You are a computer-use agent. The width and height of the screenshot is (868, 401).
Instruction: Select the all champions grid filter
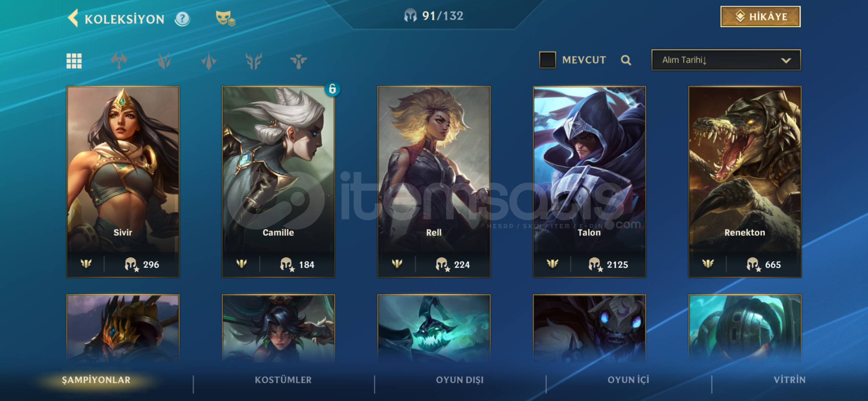click(x=74, y=61)
